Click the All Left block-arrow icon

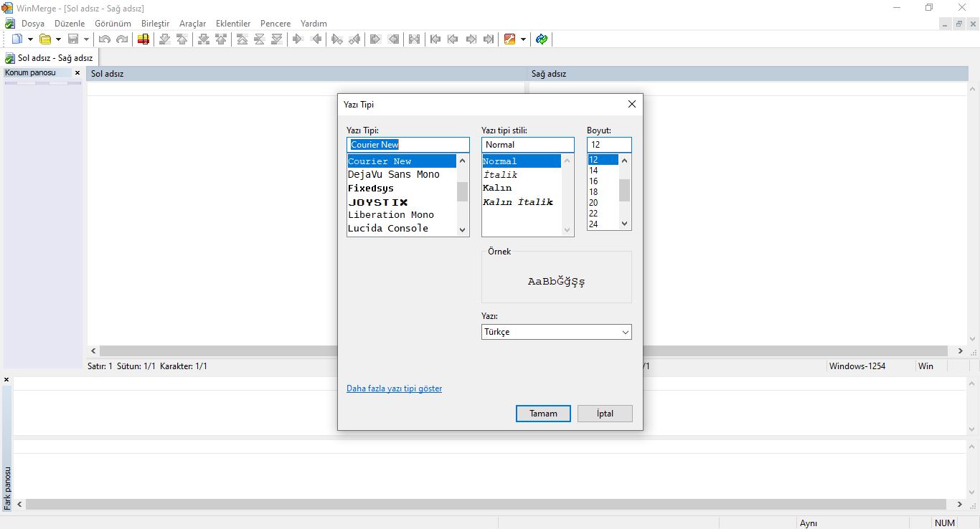click(x=393, y=39)
